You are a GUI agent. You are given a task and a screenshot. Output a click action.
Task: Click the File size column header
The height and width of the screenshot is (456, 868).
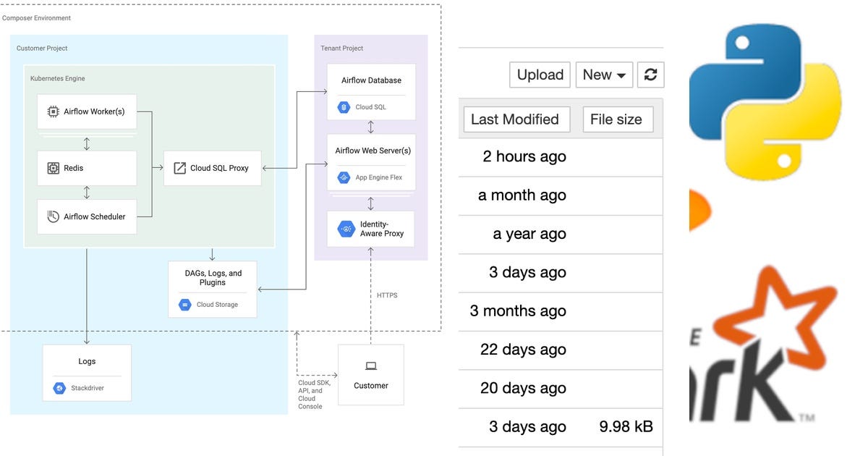(618, 119)
